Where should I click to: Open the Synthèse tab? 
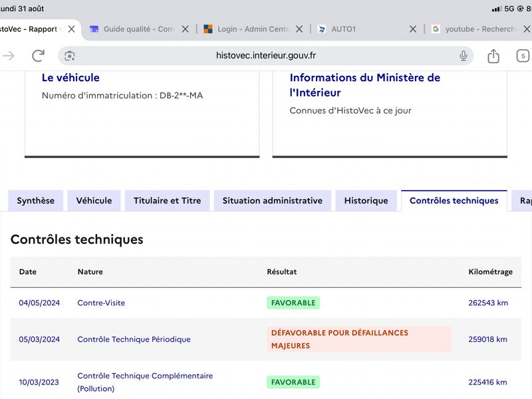(36, 201)
